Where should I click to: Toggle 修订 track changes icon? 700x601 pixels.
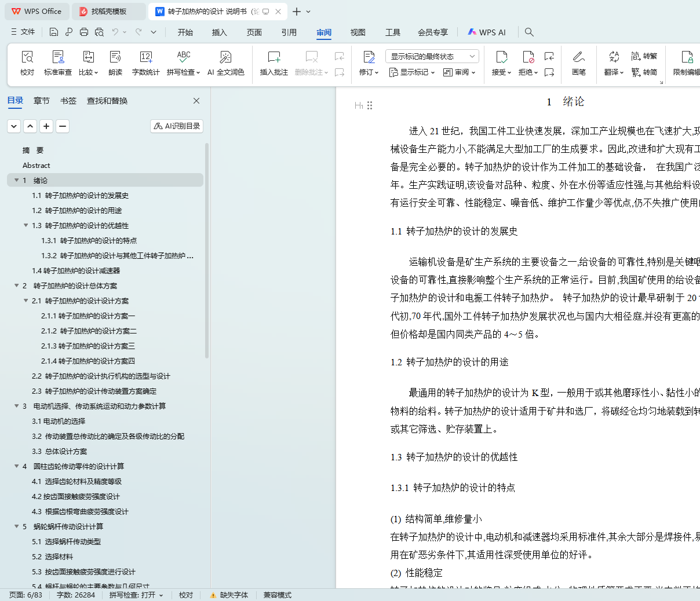(369, 57)
